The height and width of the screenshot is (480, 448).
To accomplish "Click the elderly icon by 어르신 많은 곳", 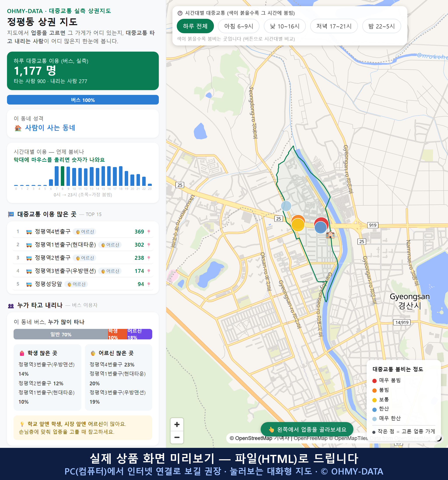I will [x=93, y=353].
